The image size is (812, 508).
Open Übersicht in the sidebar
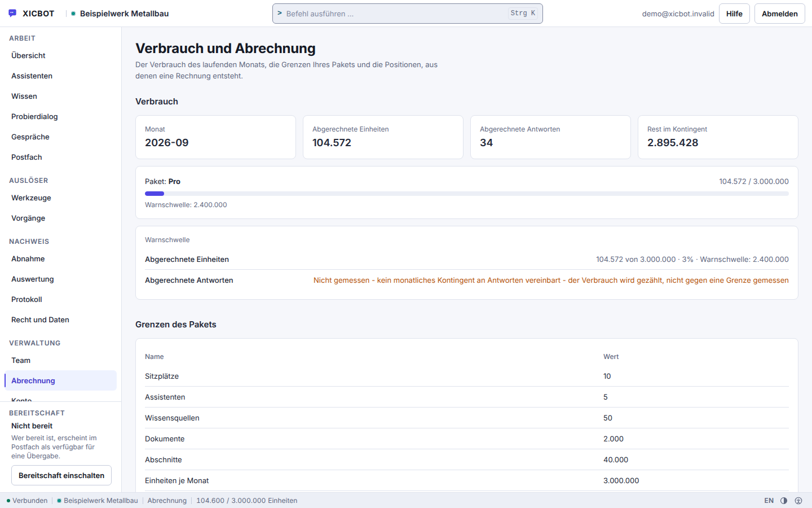pyautogui.click(x=60, y=55)
